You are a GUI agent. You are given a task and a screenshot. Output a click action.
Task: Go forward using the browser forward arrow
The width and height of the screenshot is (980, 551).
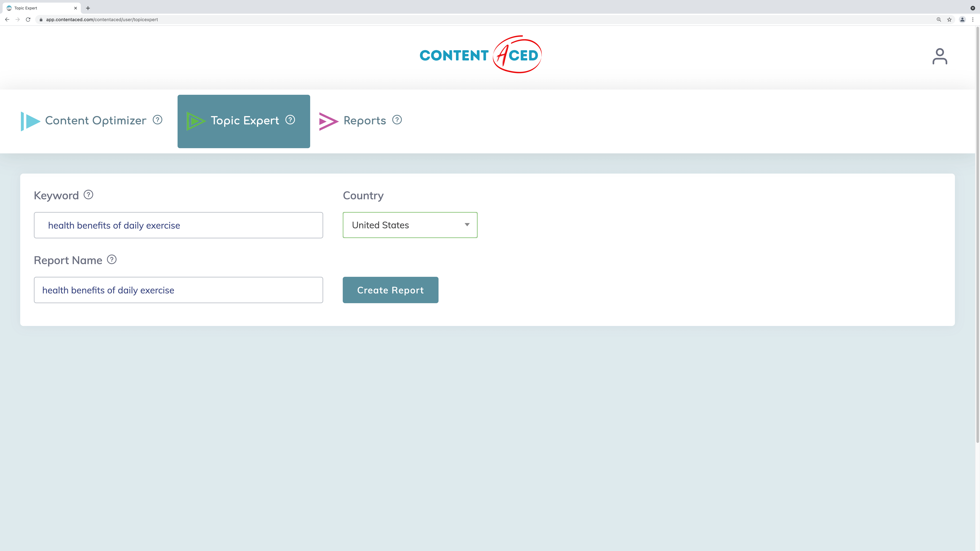pos(17,19)
